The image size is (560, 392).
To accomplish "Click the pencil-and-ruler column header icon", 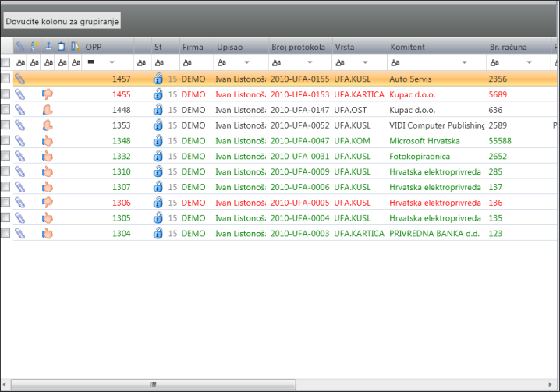I will [x=75, y=47].
